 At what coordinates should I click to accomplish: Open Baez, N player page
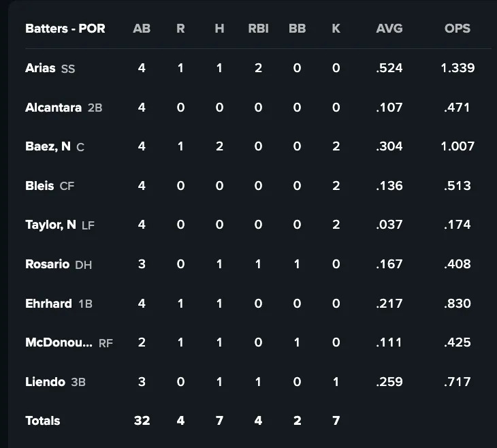48,146
